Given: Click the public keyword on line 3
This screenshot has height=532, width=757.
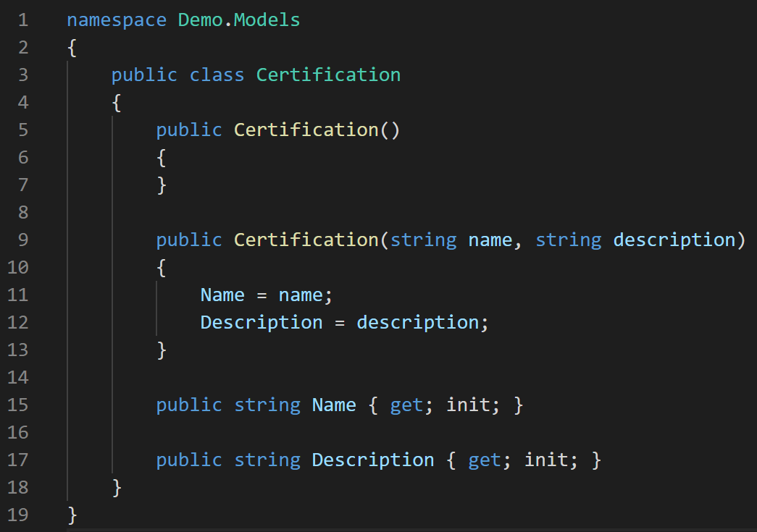Looking at the screenshot, I should point(144,75).
